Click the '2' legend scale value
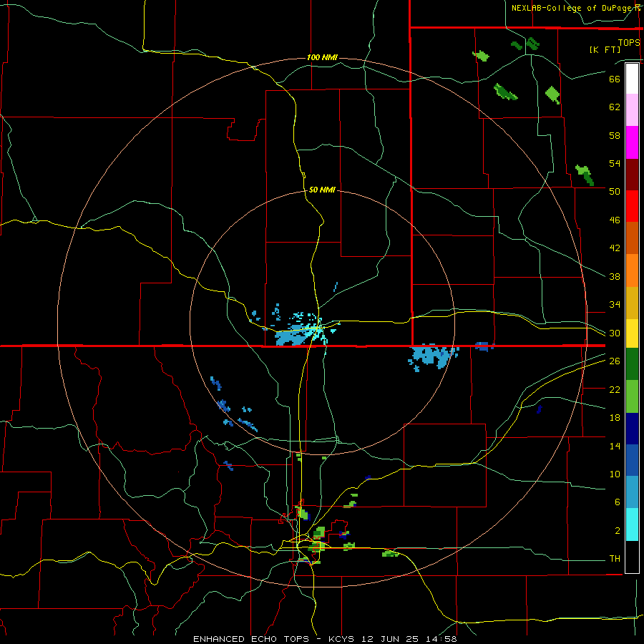Image resolution: width=644 pixels, height=644 pixels. click(618, 531)
